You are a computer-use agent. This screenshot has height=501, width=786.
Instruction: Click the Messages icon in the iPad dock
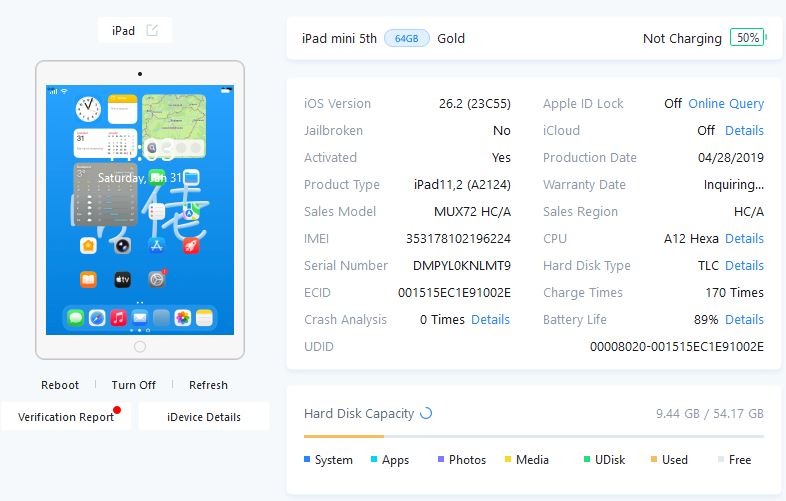click(x=75, y=318)
